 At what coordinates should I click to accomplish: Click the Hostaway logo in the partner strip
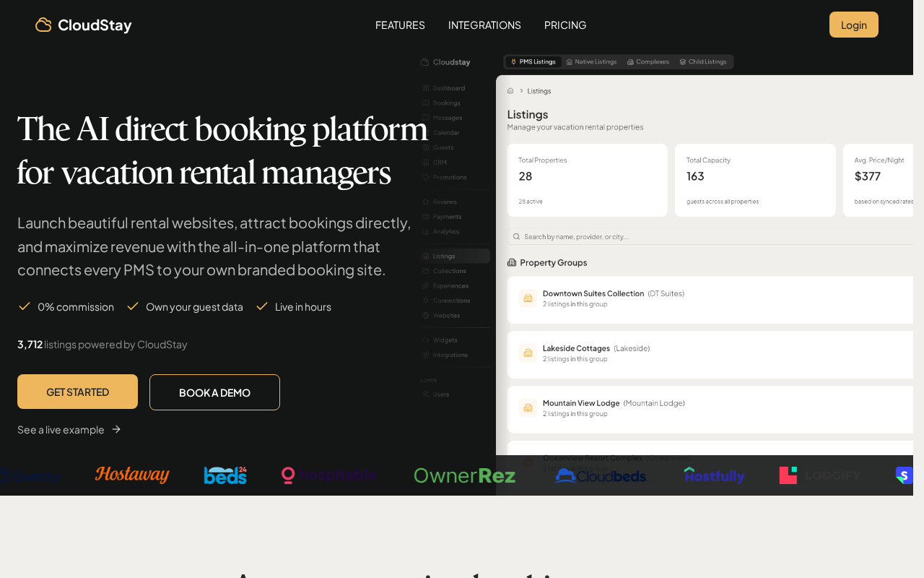click(132, 475)
